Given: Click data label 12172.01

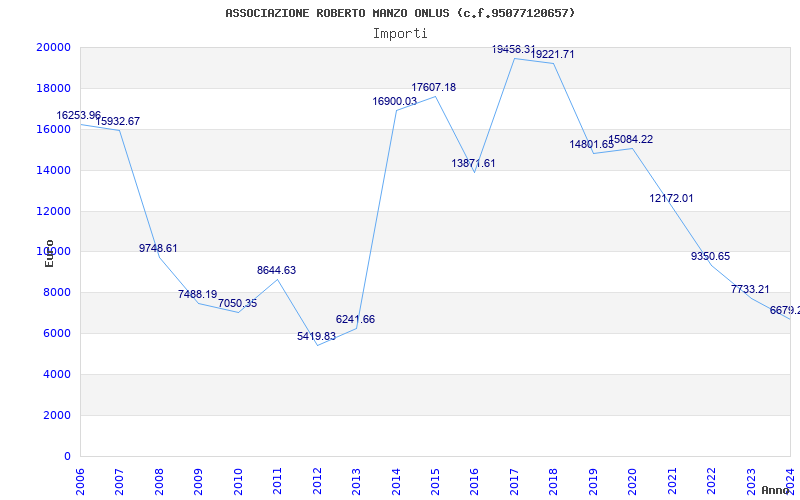Looking at the screenshot, I should (671, 199).
